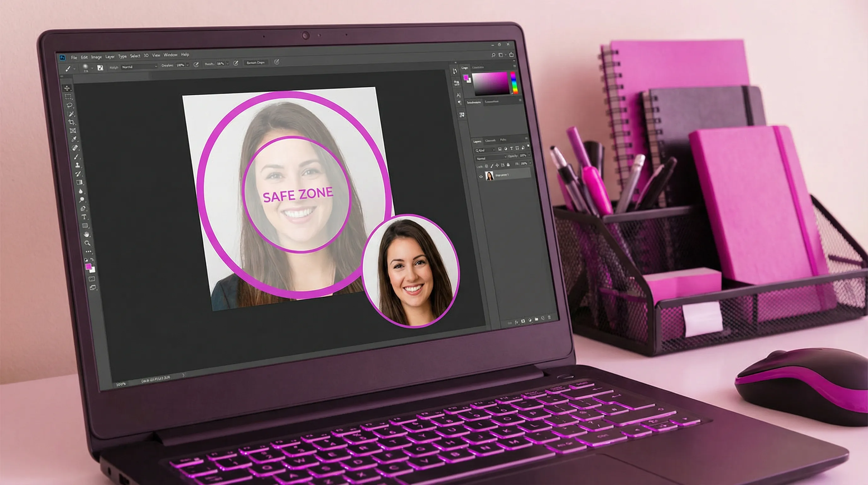
Task: Select the Lasso tool
Action: coord(70,105)
